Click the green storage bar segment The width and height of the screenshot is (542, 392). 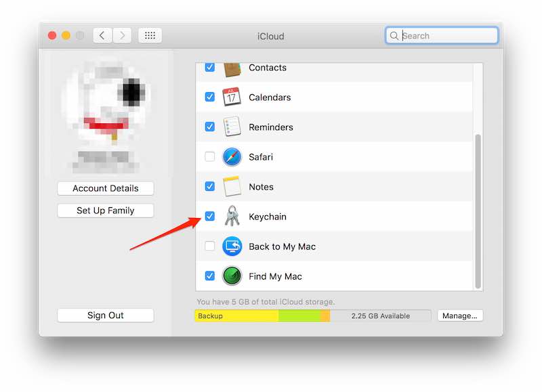(299, 316)
